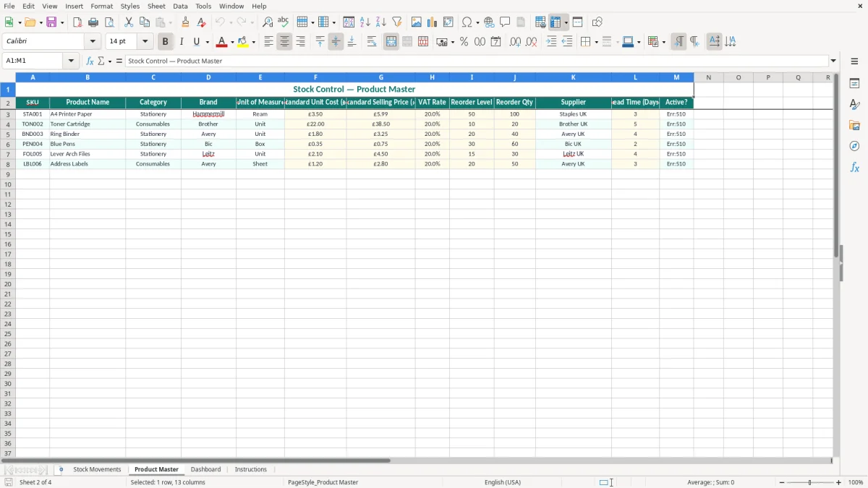The height and width of the screenshot is (488, 868).
Task: Click the zoom slider in status bar
Action: pyautogui.click(x=809, y=482)
